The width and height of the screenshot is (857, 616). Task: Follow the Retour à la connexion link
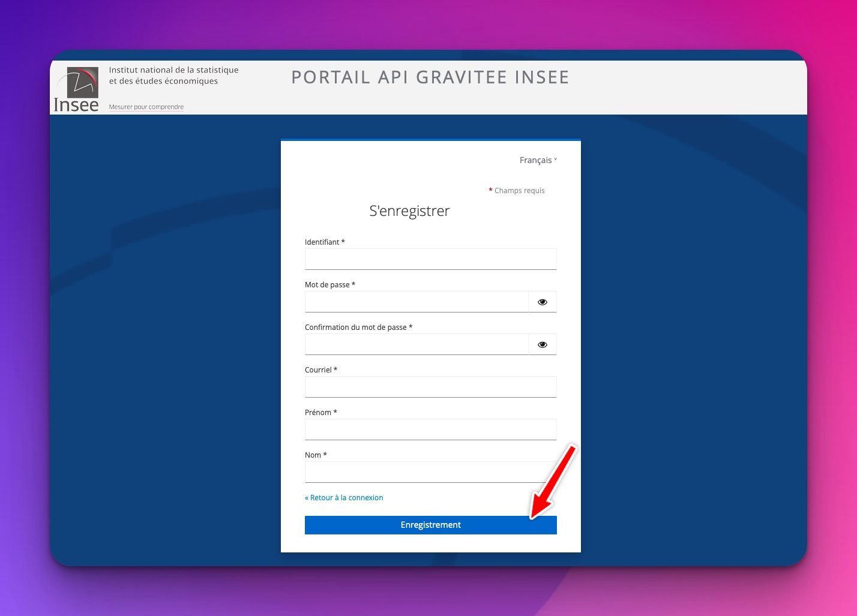coord(344,497)
